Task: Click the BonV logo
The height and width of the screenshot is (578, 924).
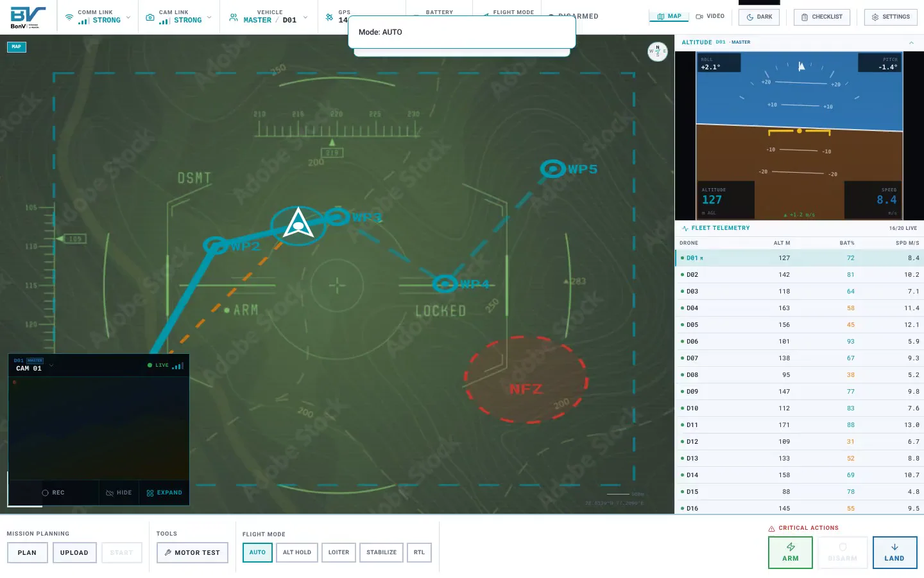Action: point(28,17)
